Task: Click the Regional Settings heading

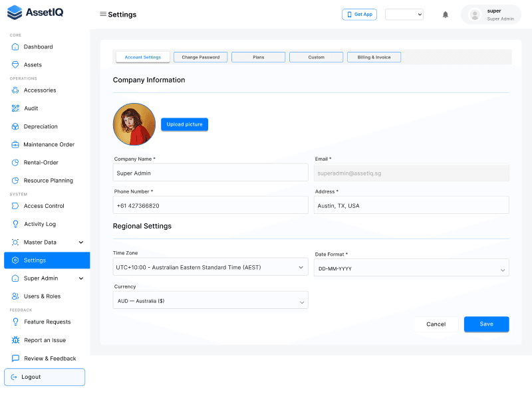Action: 142,226
